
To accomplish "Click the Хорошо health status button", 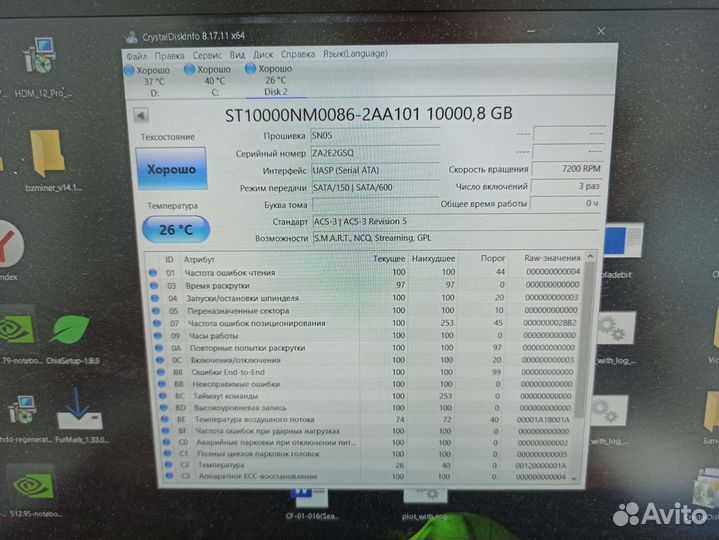I will (171, 169).
